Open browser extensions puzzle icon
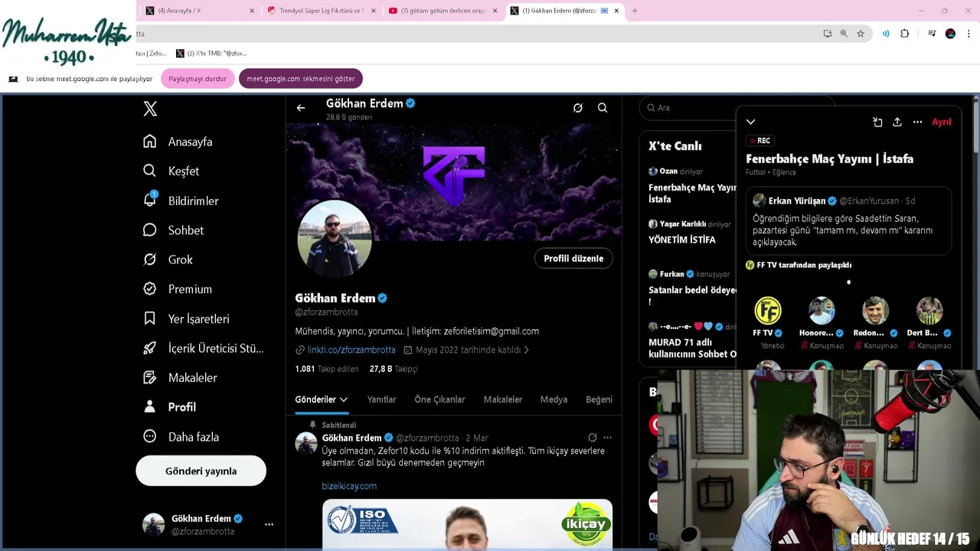This screenshot has height=551, width=980. click(x=904, y=34)
